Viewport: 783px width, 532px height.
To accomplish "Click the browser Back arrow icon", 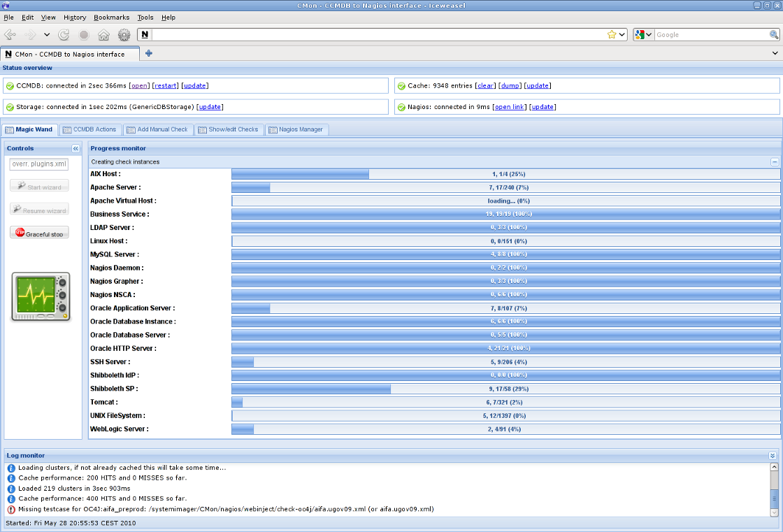I will tap(10, 34).
